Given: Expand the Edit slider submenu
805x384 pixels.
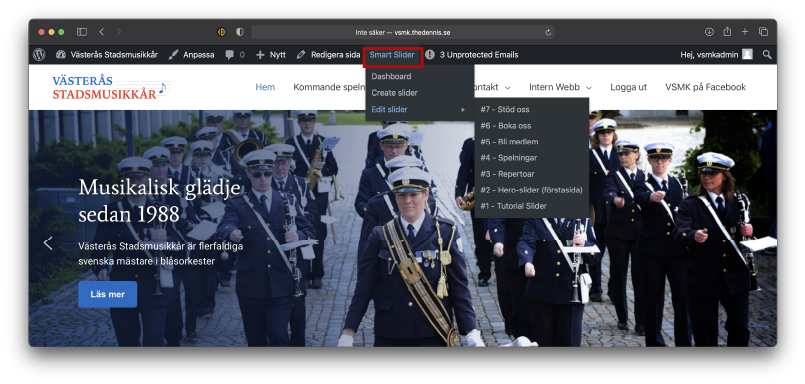Looking at the screenshot, I should [418, 109].
